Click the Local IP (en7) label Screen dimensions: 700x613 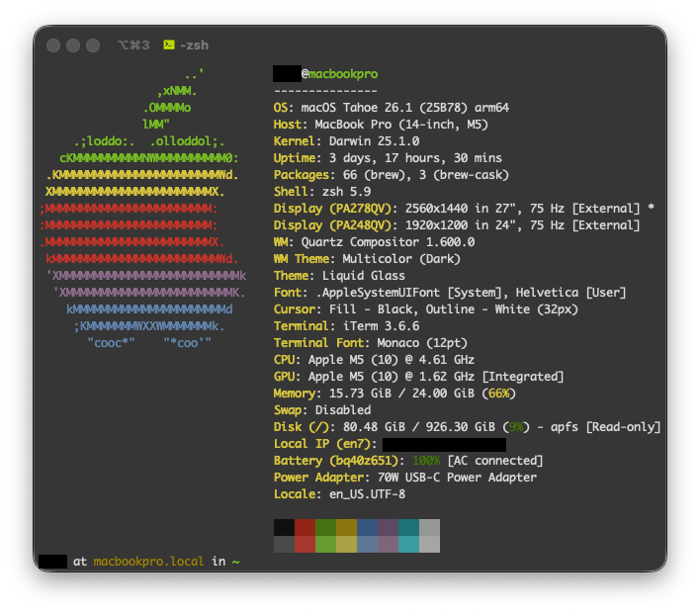pos(325,444)
